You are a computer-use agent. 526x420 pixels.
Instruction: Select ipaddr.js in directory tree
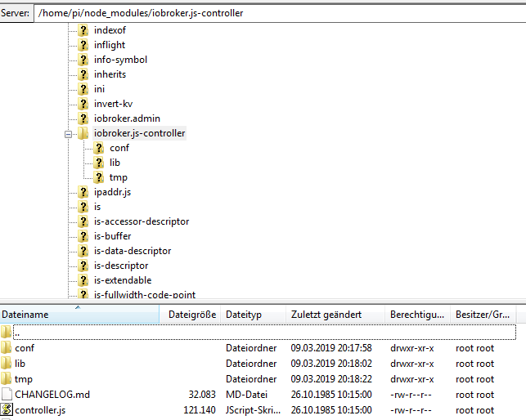point(112,192)
